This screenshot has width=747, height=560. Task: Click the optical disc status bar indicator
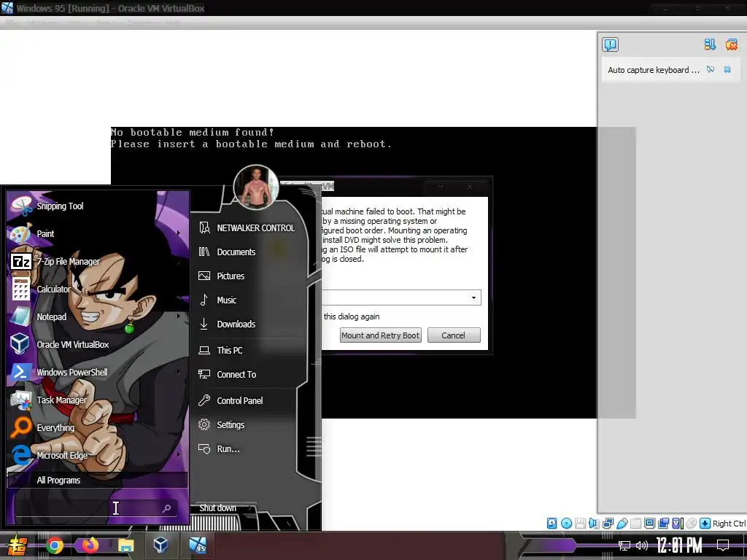[566, 524]
